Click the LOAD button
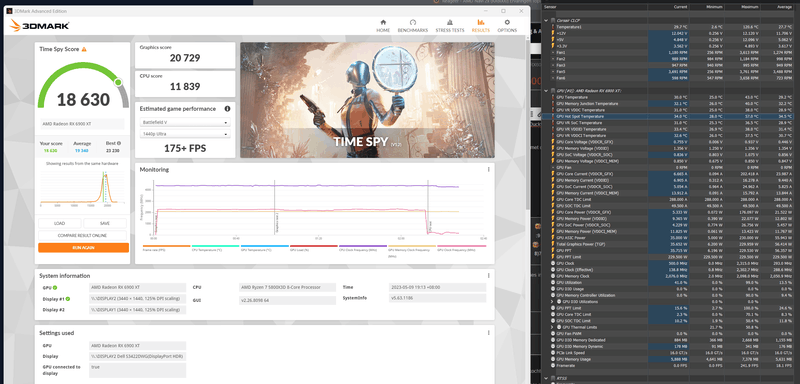This screenshot has width=800, height=384. point(59,223)
